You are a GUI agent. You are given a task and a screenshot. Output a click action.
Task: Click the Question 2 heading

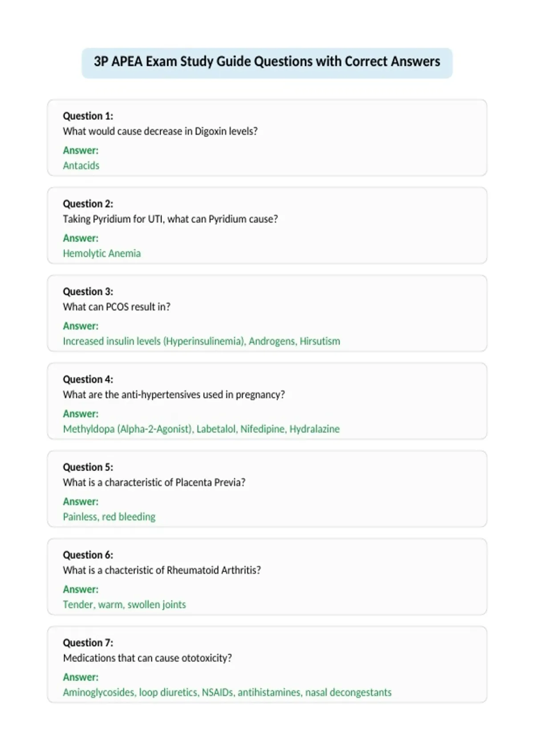[x=88, y=204]
